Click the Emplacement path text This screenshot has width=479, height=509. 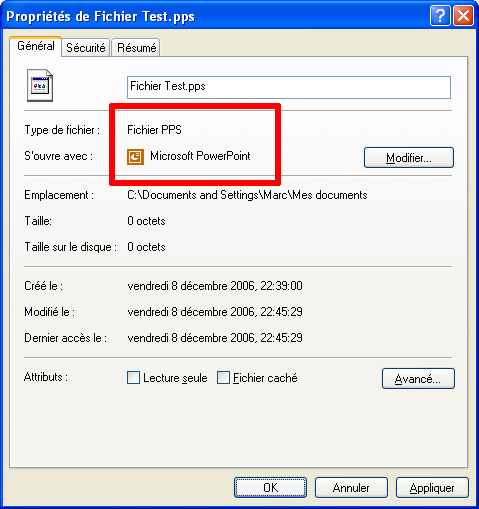tap(247, 195)
